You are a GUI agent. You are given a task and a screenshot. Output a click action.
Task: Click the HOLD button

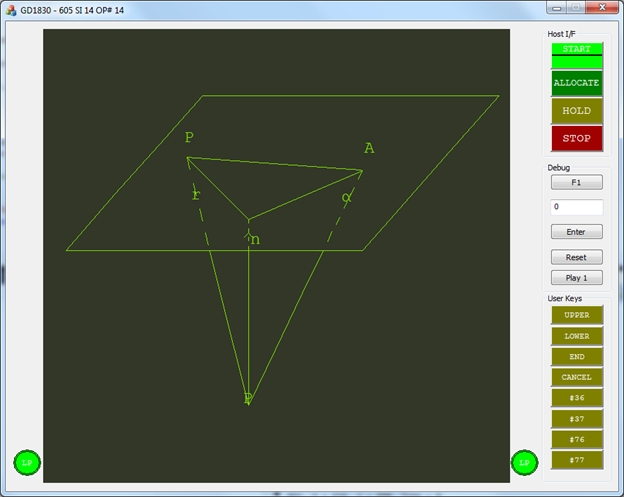(x=577, y=111)
